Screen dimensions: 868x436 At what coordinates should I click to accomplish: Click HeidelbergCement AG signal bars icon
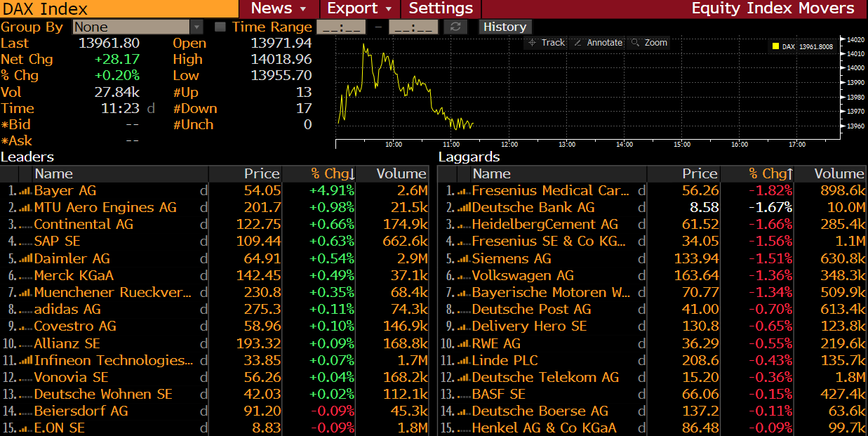[x=464, y=225]
